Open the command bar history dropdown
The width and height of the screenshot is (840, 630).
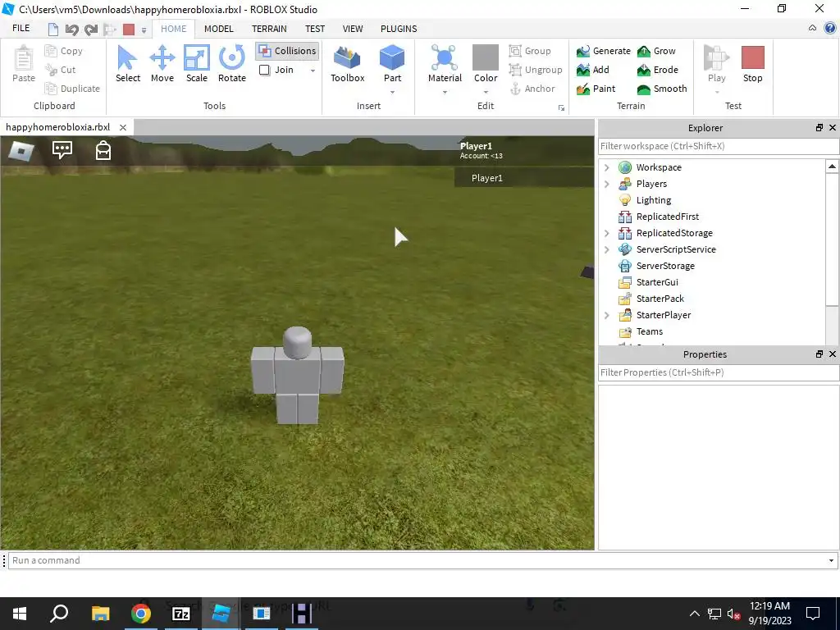coord(831,560)
